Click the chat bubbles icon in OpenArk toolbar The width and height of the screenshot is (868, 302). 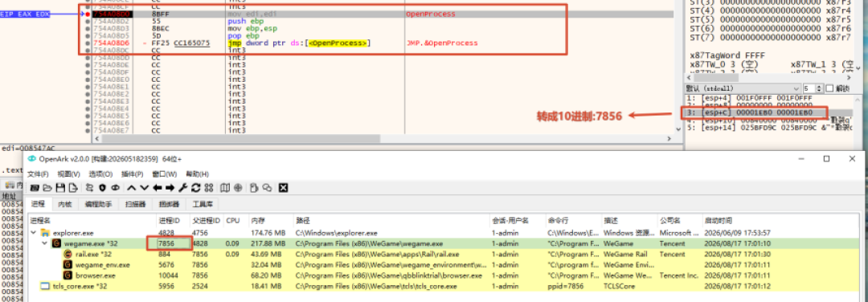point(268,187)
